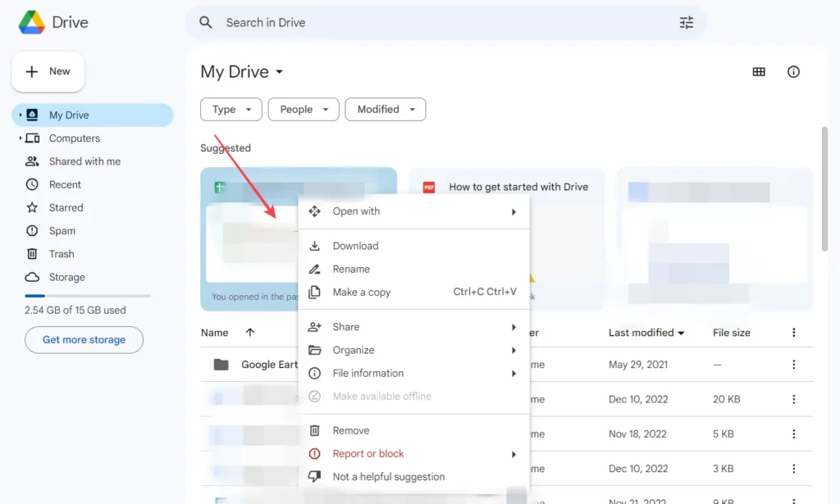Click the New button
The image size is (840, 504).
point(48,71)
